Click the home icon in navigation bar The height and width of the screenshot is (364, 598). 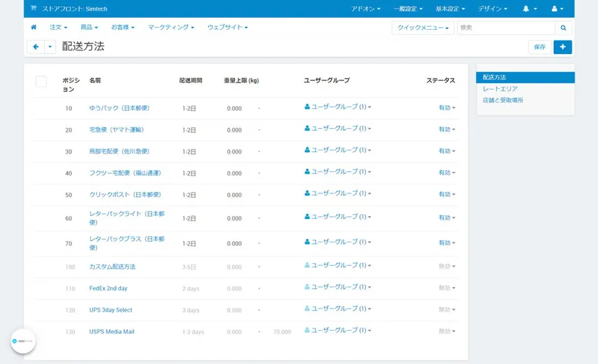(33, 27)
